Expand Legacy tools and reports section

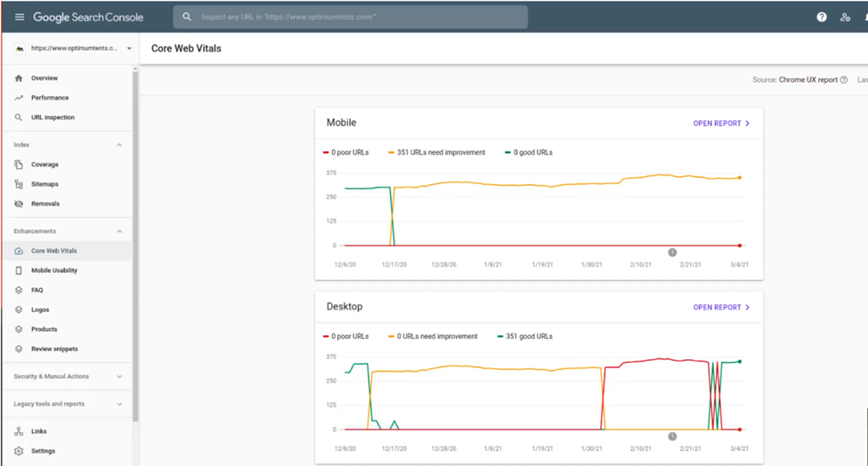point(120,404)
